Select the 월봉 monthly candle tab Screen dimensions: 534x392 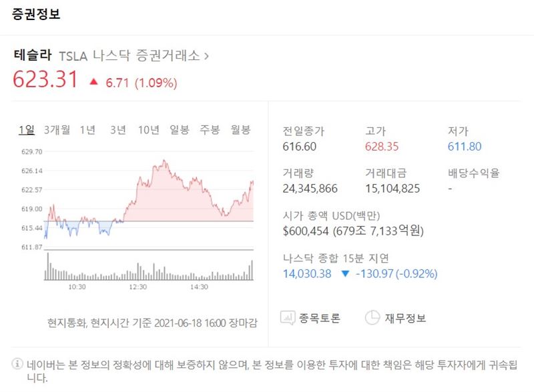click(x=240, y=129)
